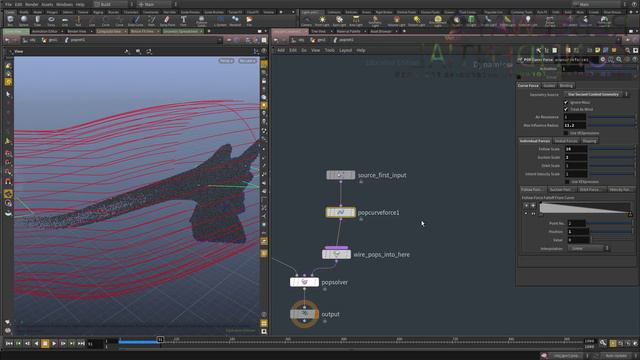Play the animation forward
This screenshot has height=360, width=640.
point(54,344)
